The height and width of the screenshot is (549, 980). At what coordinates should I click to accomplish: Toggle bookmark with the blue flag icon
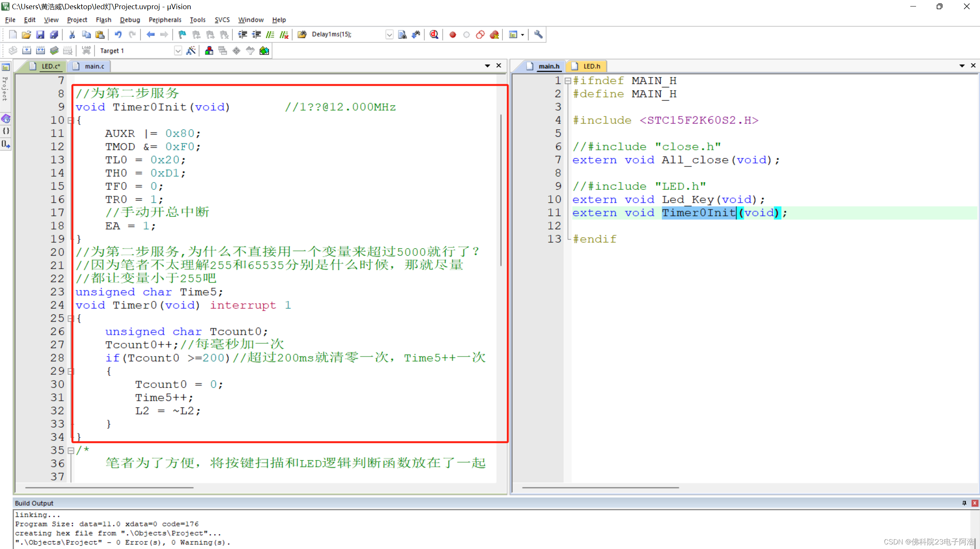(x=182, y=34)
